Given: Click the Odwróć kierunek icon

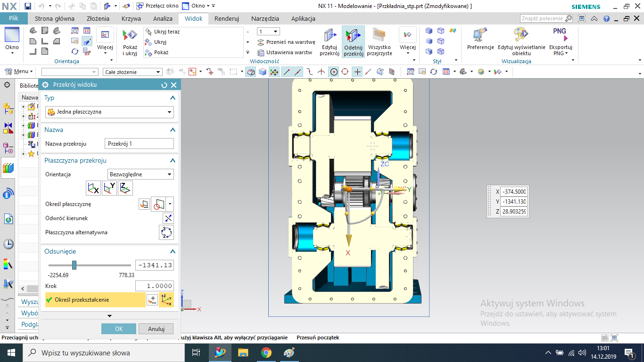Looking at the screenshot, I should point(168,218).
